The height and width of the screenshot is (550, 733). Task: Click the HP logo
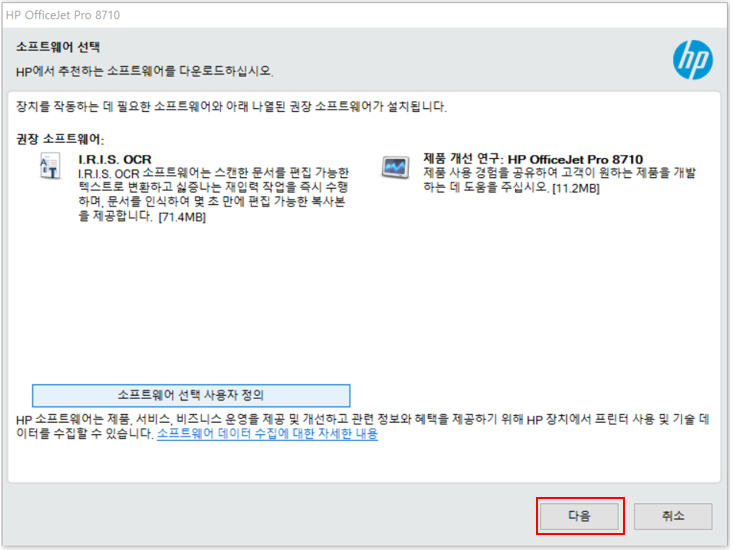(693, 60)
